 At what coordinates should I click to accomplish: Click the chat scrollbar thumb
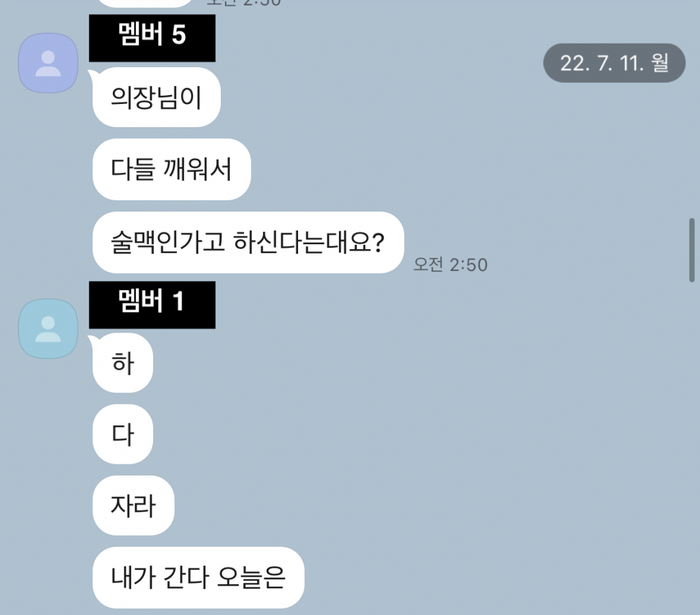[692, 250]
